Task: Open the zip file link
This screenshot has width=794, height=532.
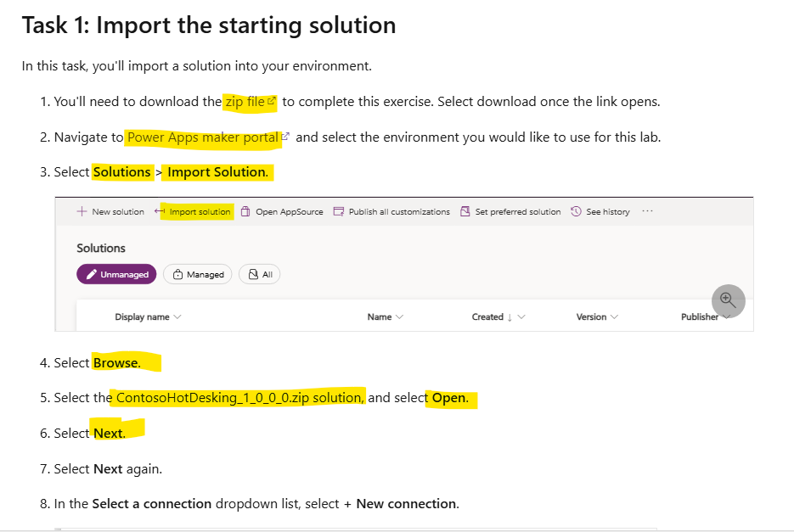Action: [245, 102]
